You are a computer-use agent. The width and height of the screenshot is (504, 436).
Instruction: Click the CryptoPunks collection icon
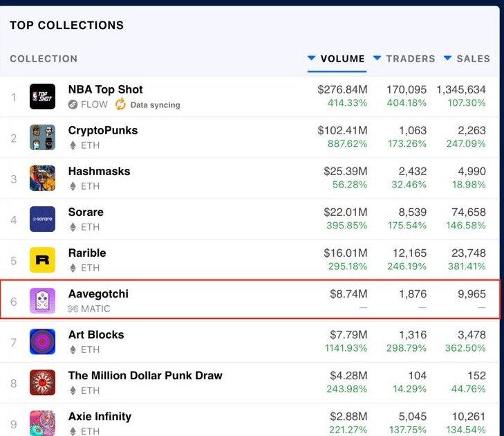click(42, 137)
